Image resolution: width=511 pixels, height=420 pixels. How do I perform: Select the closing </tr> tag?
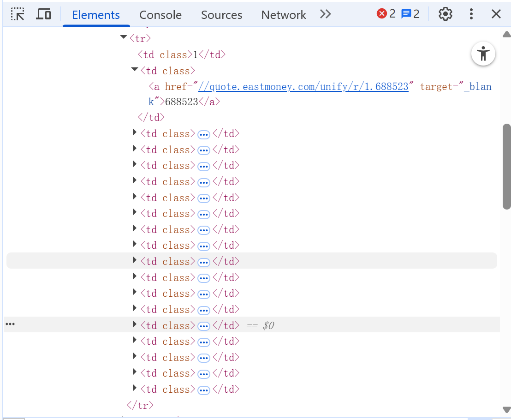tap(140, 405)
